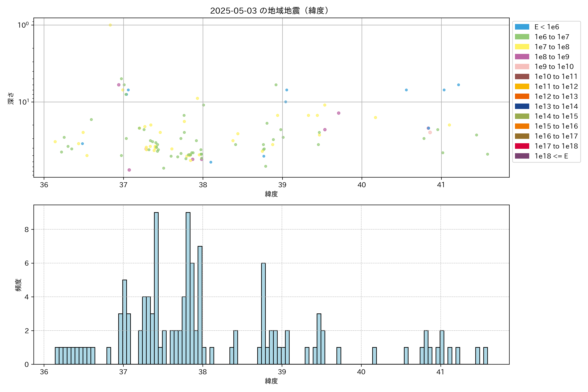Click the height-6 bar near latitude 38.75
Viewport: 588px width, 392px height.
coord(263,313)
